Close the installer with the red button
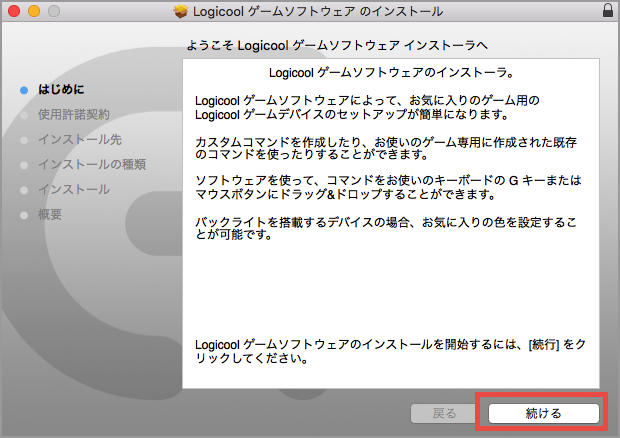 pos(14,11)
